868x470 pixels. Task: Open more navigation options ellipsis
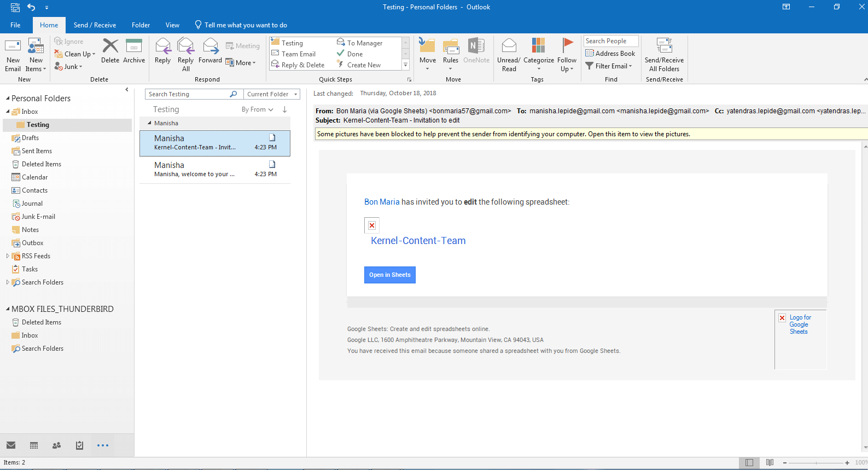103,445
